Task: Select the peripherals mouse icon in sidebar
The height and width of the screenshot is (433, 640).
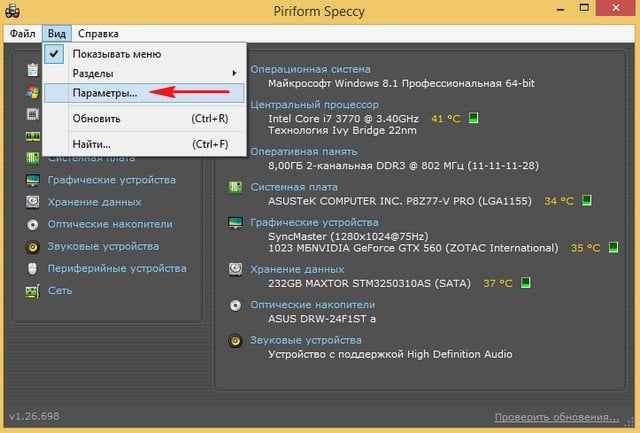Action: [x=33, y=269]
